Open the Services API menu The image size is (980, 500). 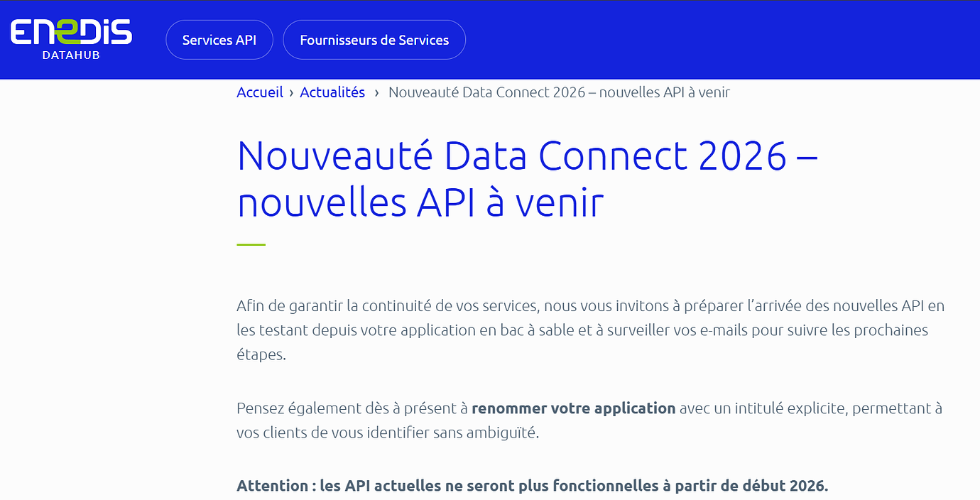click(x=219, y=40)
